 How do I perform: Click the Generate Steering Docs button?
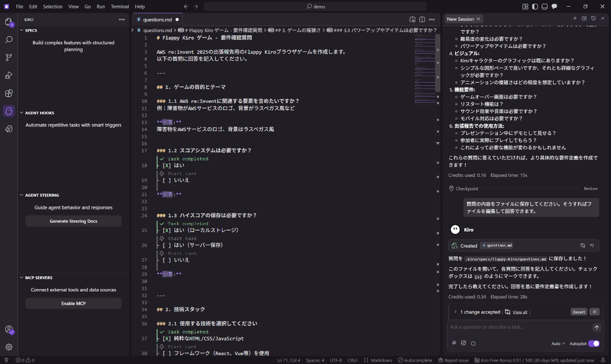pos(73,221)
